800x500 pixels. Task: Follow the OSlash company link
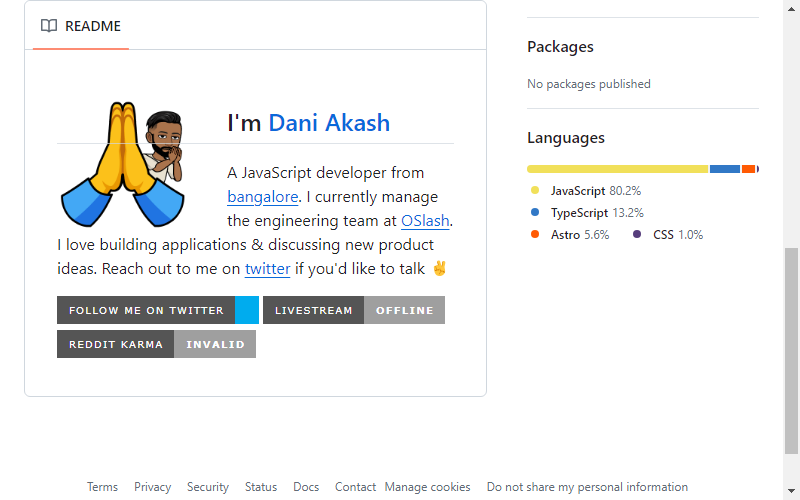point(425,221)
